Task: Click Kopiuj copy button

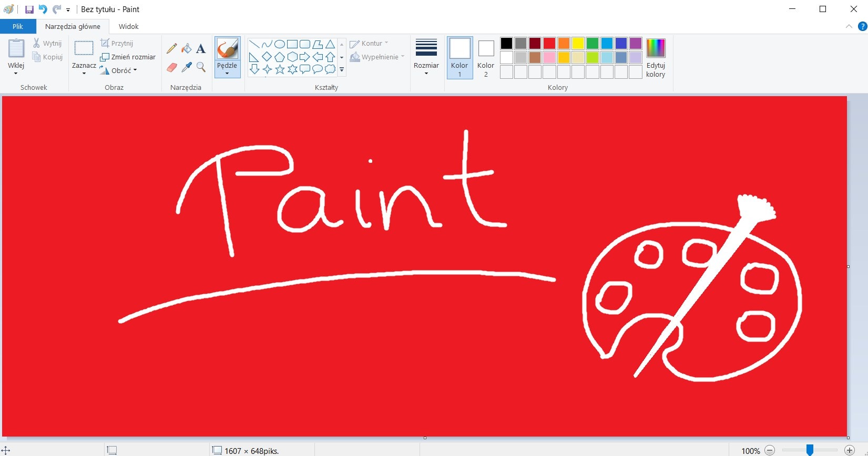Action: 47,57
